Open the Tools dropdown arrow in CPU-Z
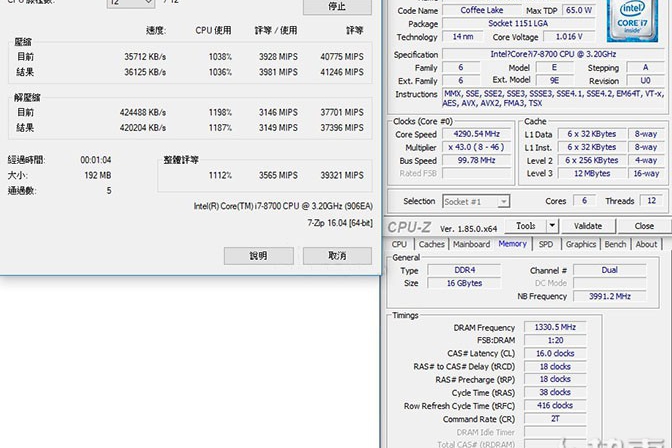Image resolution: width=672 pixels, height=448 pixels. (x=552, y=226)
